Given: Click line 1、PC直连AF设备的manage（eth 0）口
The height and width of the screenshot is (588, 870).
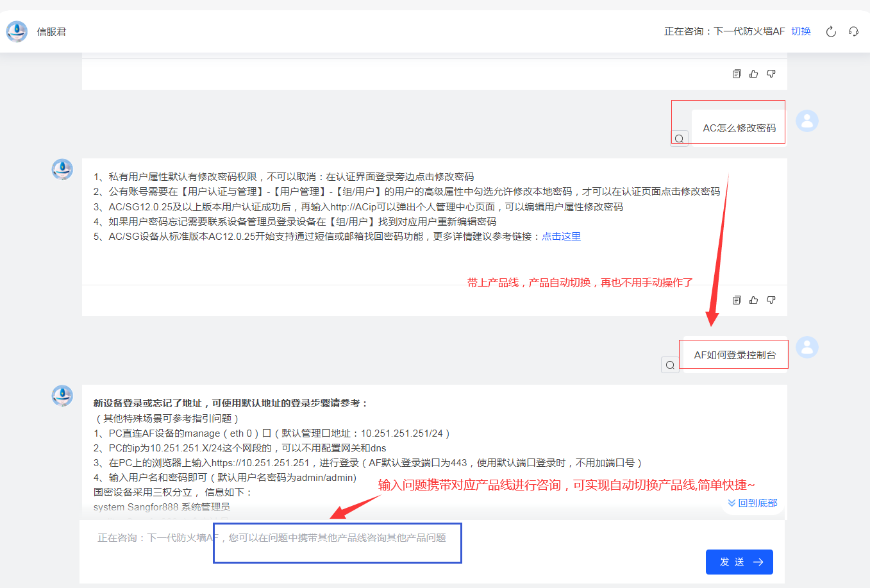Looking at the screenshot, I should (272, 433).
